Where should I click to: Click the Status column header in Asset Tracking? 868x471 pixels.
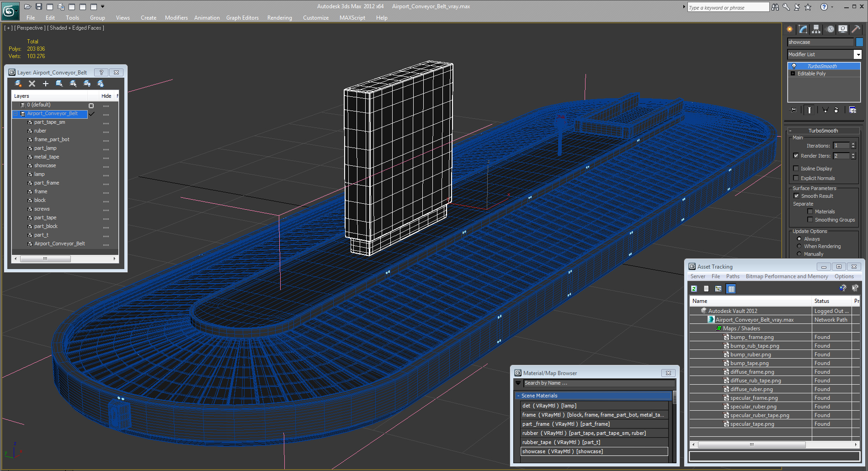[x=831, y=301]
